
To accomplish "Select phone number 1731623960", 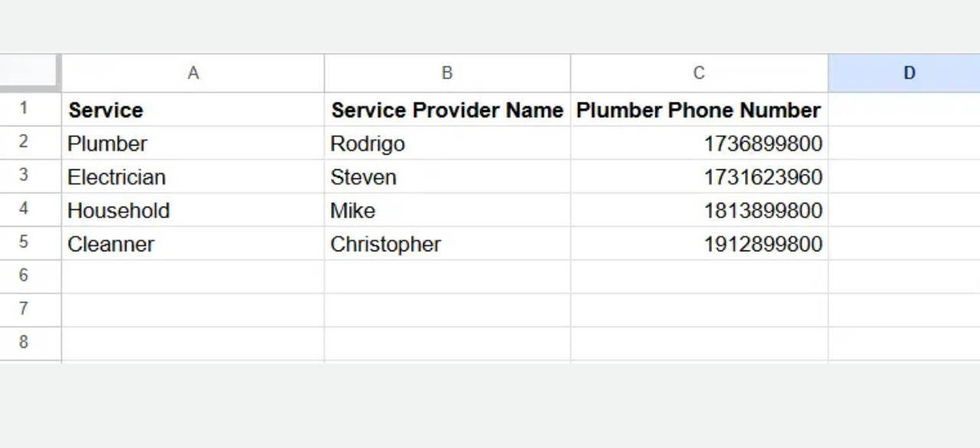I will 699,177.
